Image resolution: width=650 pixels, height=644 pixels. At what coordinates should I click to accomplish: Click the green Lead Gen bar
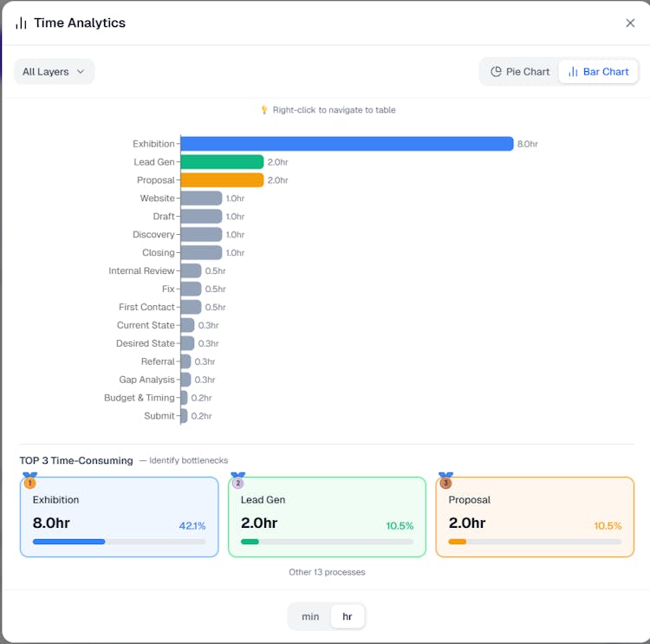pyautogui.click(x=222, y=162)
